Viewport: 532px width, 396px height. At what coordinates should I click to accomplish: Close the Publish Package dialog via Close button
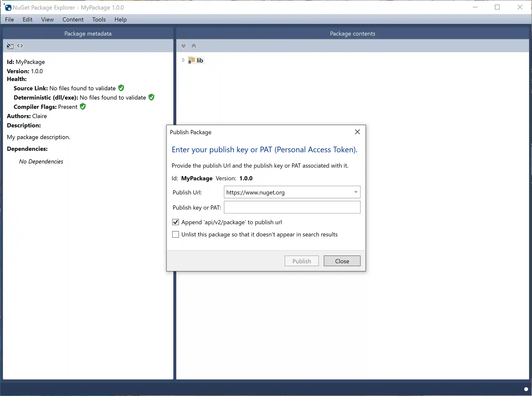[342, 261]
